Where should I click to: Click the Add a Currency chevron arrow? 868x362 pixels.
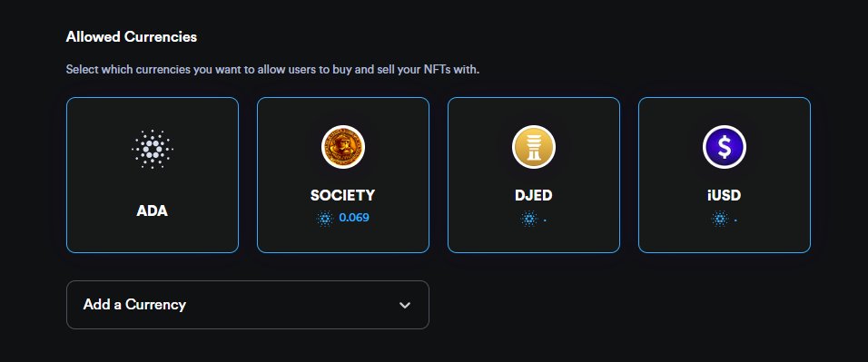(405, 305)
